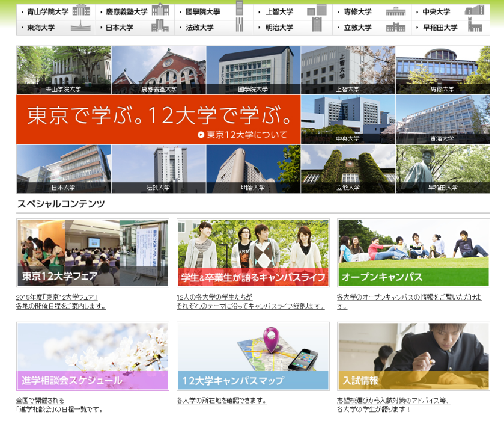Click the 東海大学 building icon in top navigation
504x421 pixels.
coord(81,26)
